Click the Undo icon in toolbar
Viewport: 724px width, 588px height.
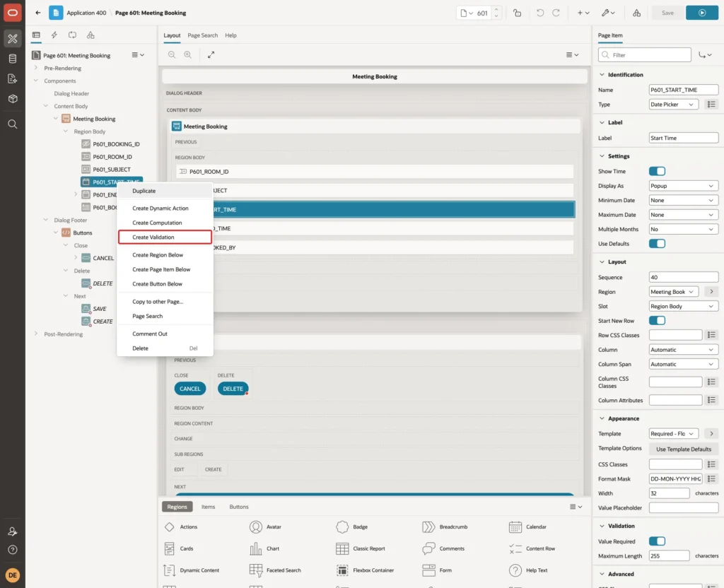point(539,13)
